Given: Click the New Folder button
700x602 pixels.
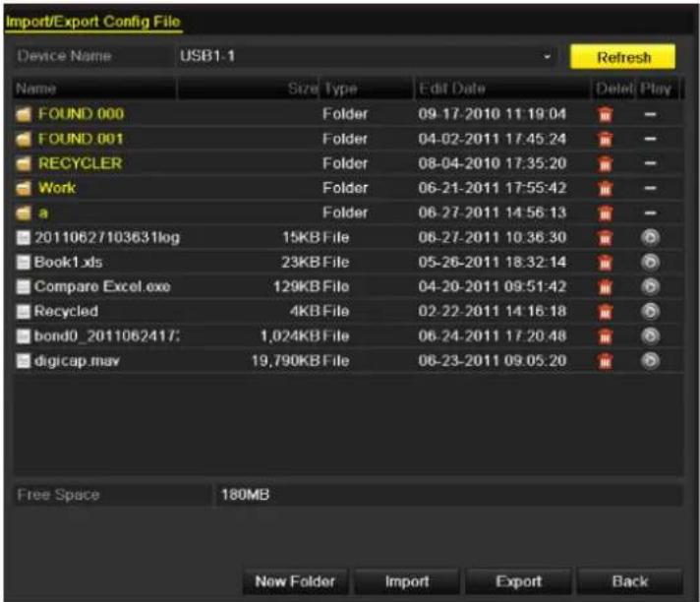Looking at the screenshot, I should click(x=295, y=581).
